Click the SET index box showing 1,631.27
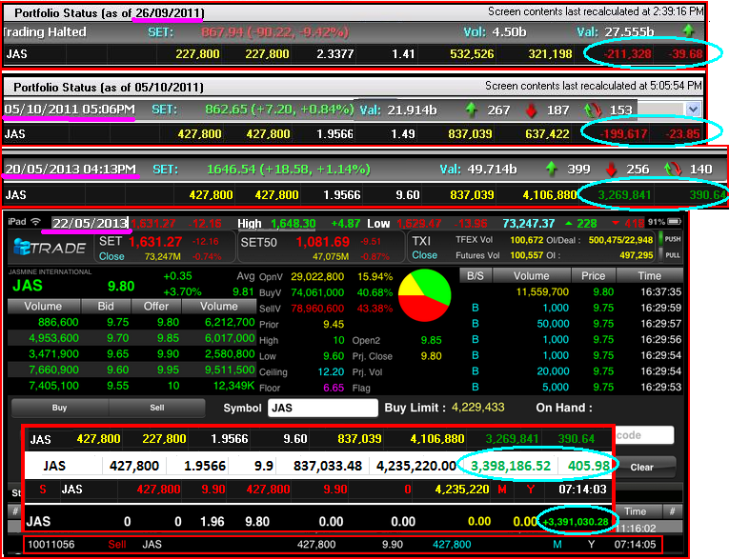729x560 pixels. pyautogui.click(x=163, y=249)
